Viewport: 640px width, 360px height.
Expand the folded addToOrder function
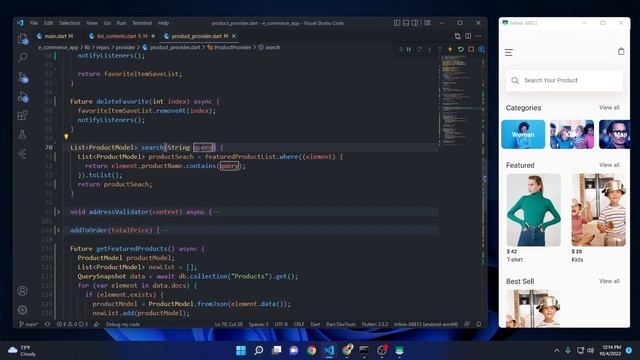click(58, 230)
